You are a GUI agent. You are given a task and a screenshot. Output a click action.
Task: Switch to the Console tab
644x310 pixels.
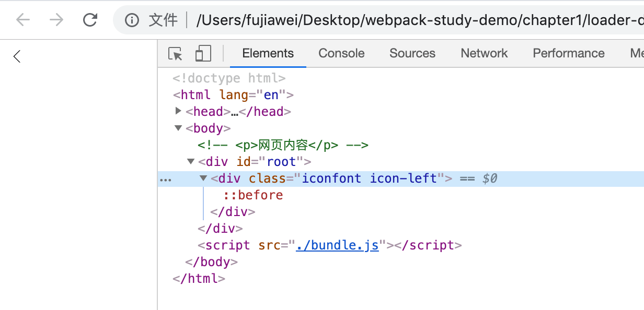coord(341,53)
